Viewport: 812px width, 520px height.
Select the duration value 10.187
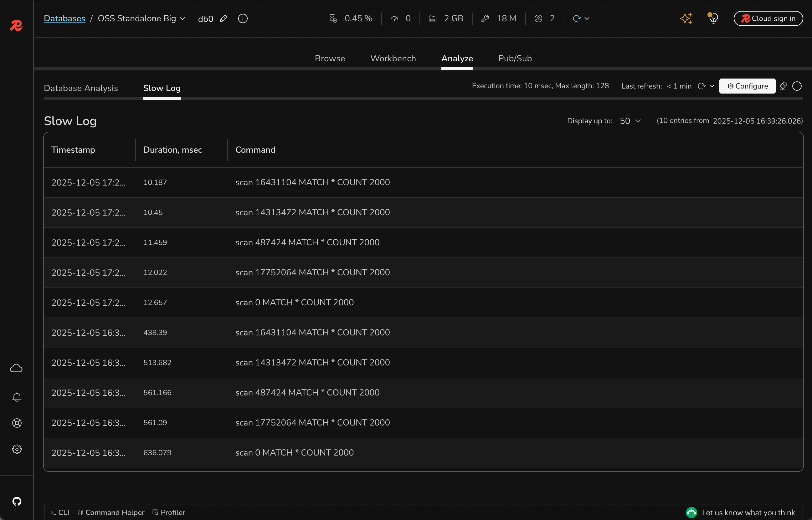point(155,182)
